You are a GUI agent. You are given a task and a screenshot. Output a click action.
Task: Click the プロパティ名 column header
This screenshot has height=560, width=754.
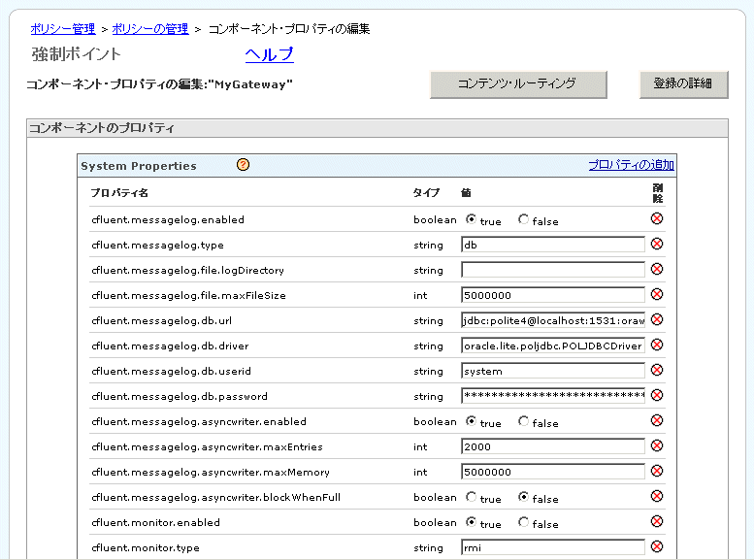pos(119,193)
